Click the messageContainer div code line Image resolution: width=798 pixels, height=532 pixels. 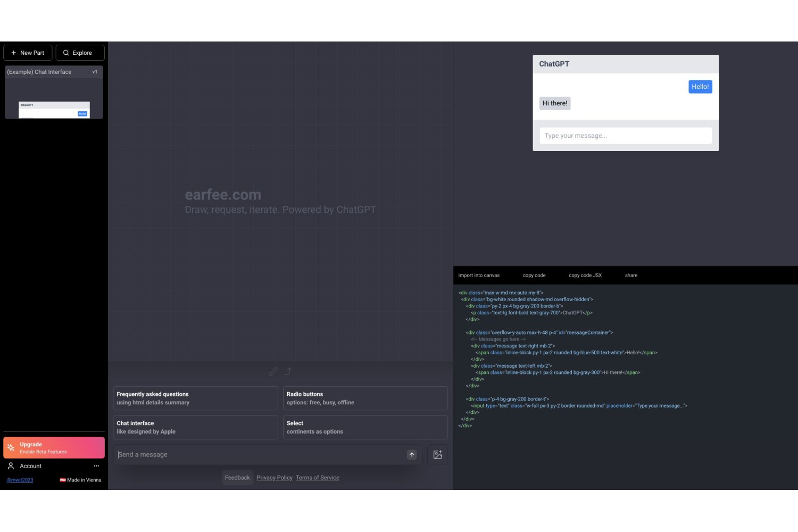pos(539,332)
